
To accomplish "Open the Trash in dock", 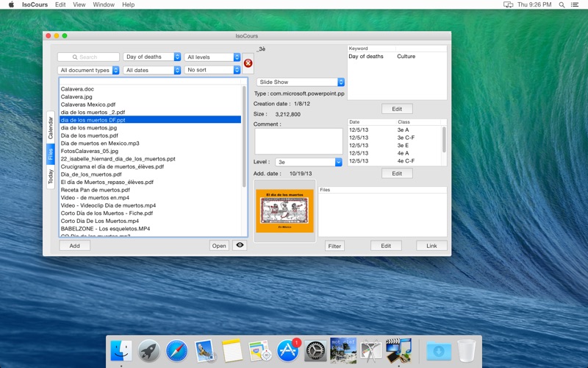I will (x=467, y=351).
